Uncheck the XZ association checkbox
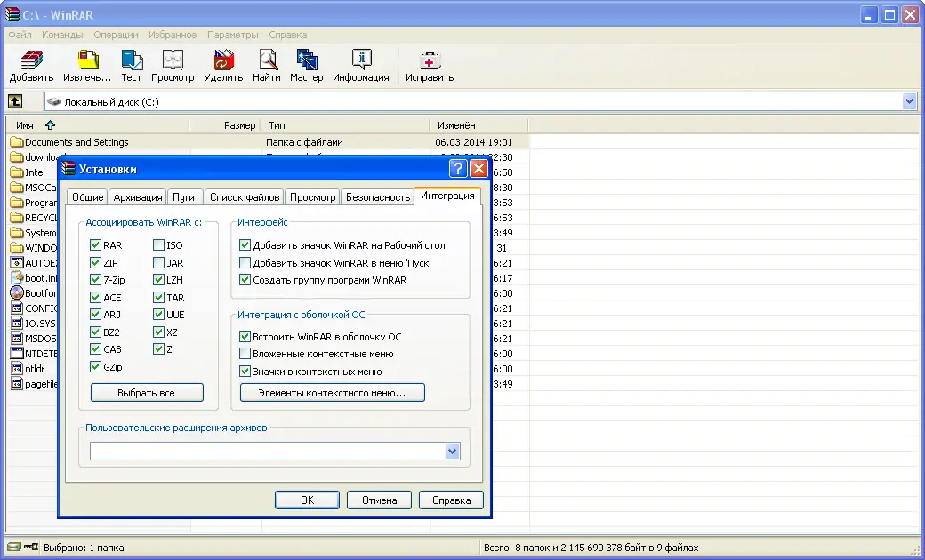The image size is (925, 560). tap(158, 332)
